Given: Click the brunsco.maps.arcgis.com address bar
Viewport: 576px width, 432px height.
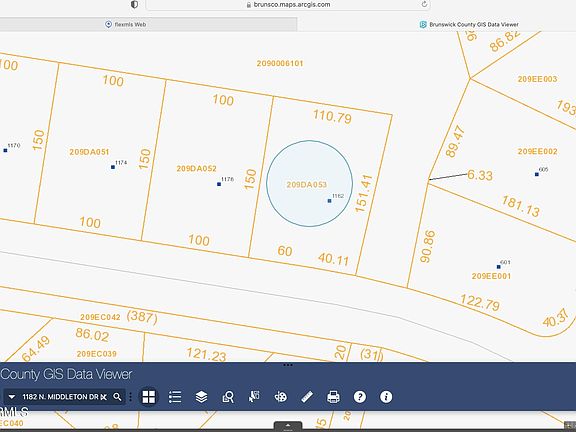Looking at the screenshot, I should 288,5.
